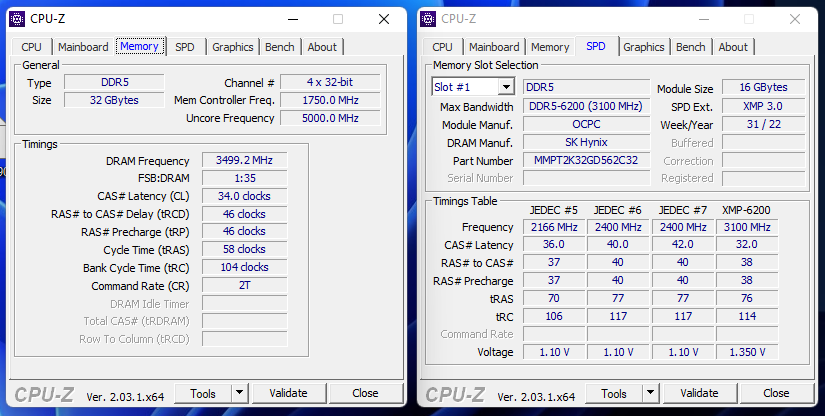
Task: Click the 31 / 22 Week/Year value
Action: click(763, 124)
